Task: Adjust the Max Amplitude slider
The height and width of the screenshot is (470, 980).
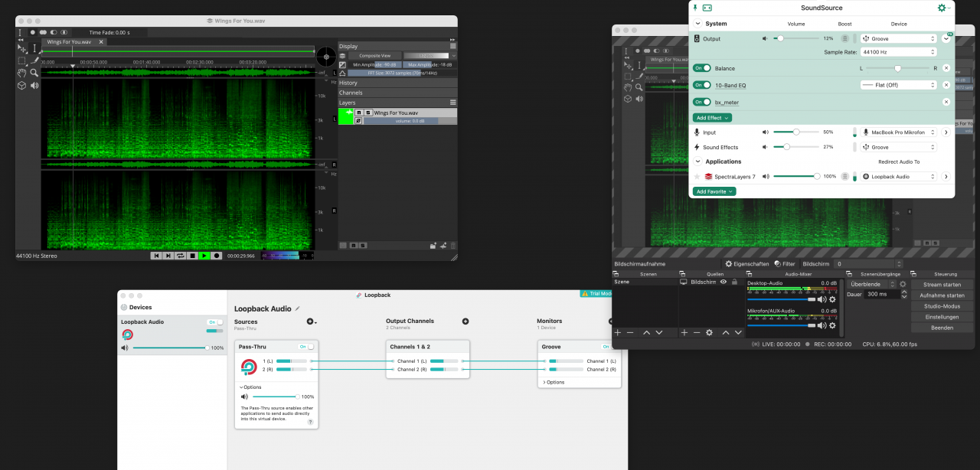Action: point(430,65)
